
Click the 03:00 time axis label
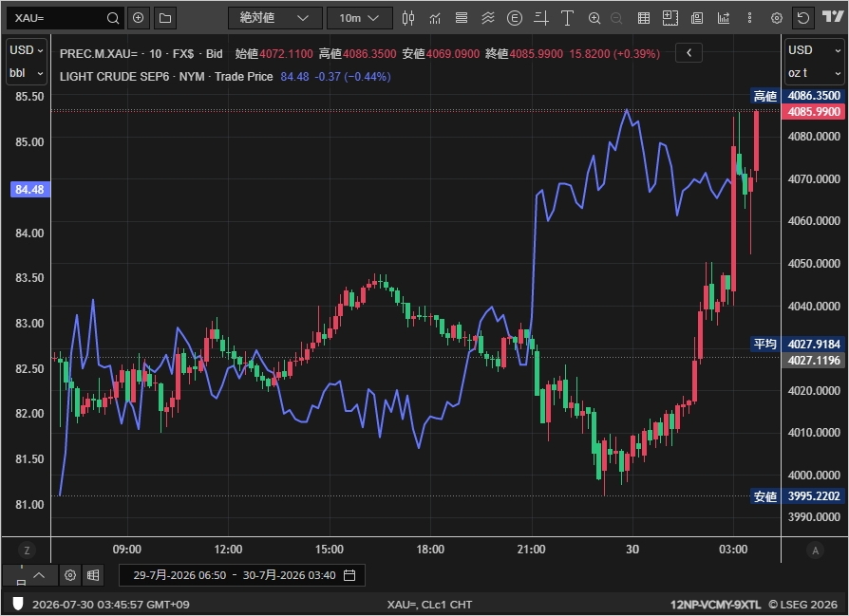click(x=733, y=549)
